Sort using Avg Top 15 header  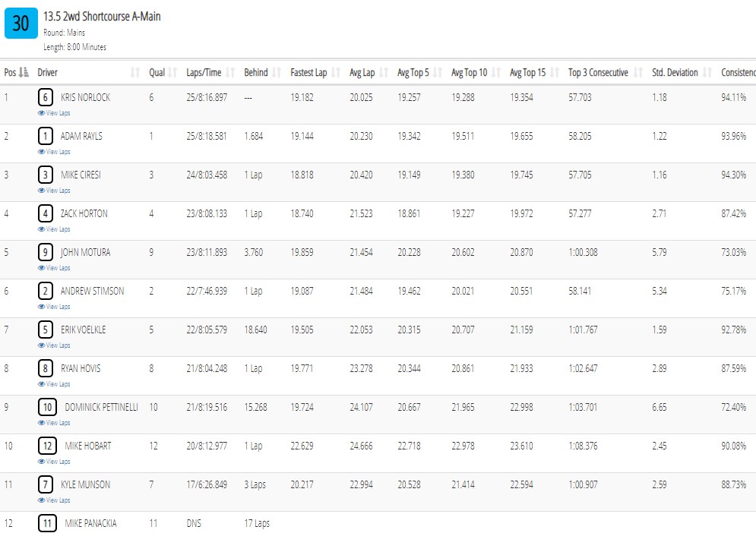point(528,73)
